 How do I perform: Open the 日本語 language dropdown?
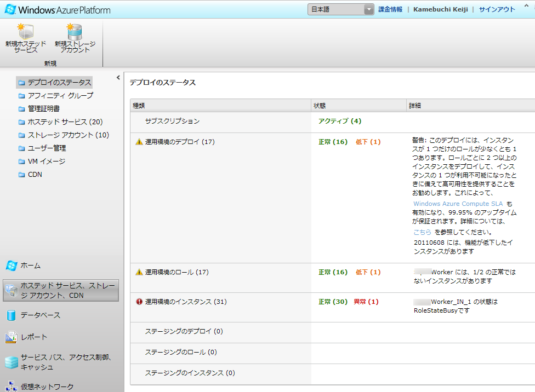tap(340, 9)
